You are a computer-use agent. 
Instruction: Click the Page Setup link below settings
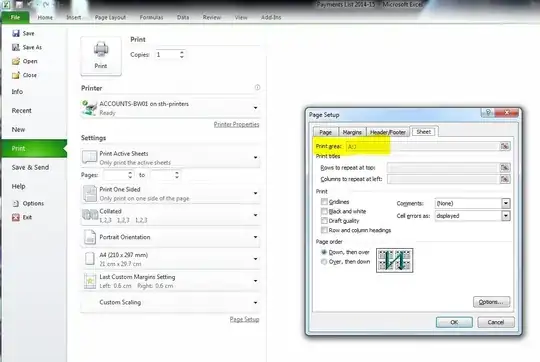click(244, 319)
